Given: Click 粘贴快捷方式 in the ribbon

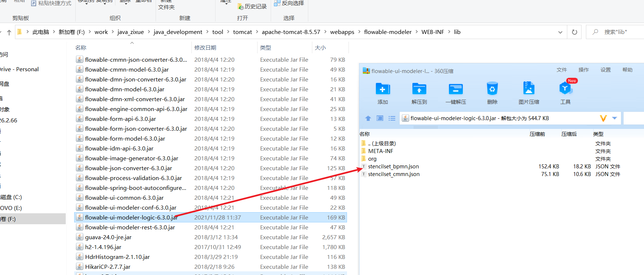Looking at the screenshot, I should point(51,3).
